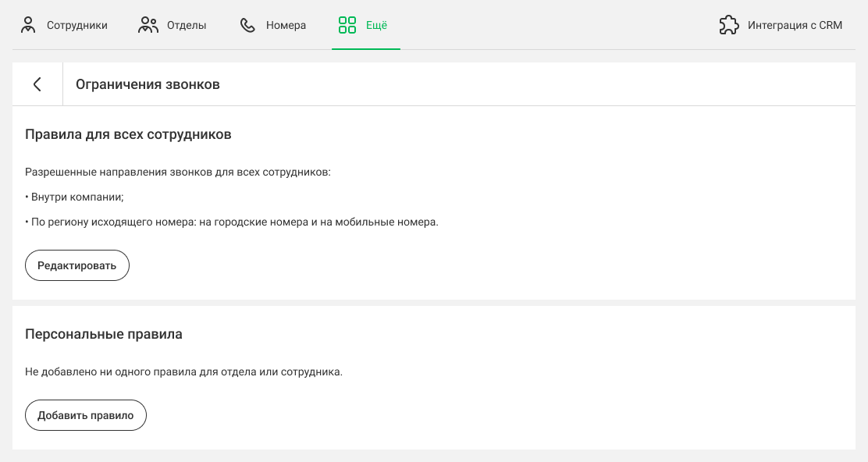868x462 pixels.
Task: Click the green grid icon beside Ещё
Action: [347, 25]
